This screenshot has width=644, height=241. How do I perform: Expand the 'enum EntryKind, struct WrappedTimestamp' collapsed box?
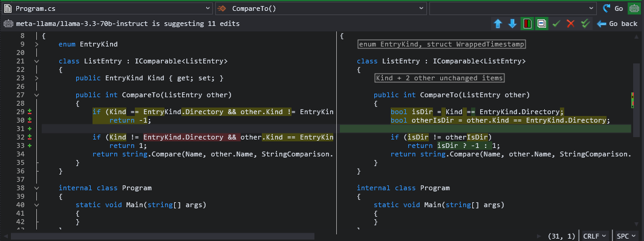(442, 44)
